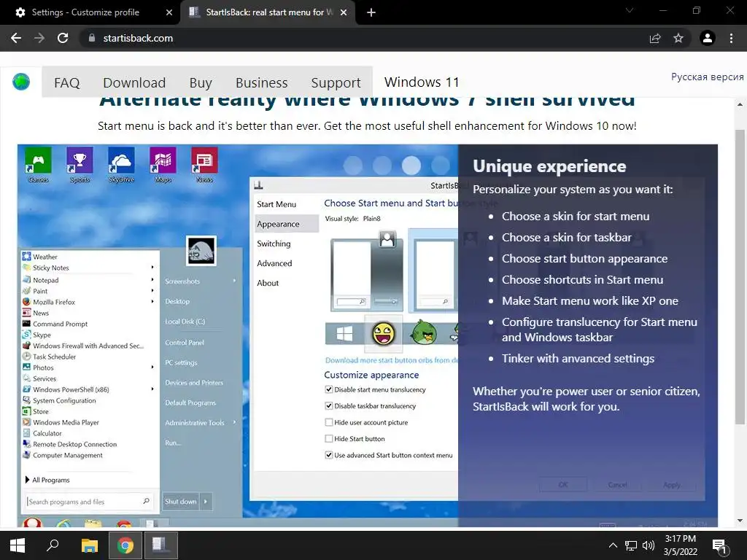Viewport: 747px width, 560px height.
Task: Click the search magnifier in start menu
Action: 146,501
